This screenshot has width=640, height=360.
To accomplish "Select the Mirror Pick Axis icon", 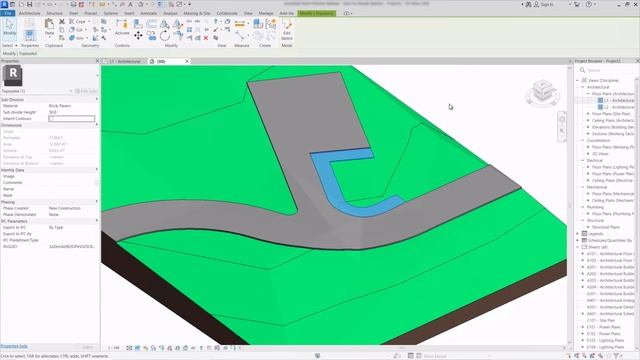I will pos(164,24).
